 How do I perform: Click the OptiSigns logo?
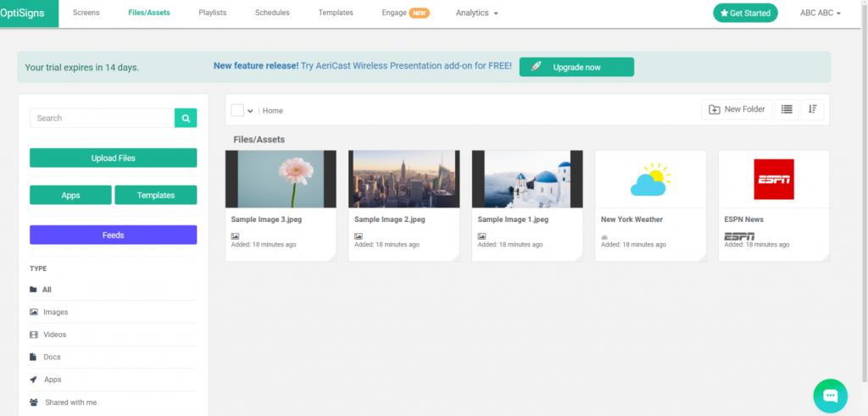click(29, 13)
